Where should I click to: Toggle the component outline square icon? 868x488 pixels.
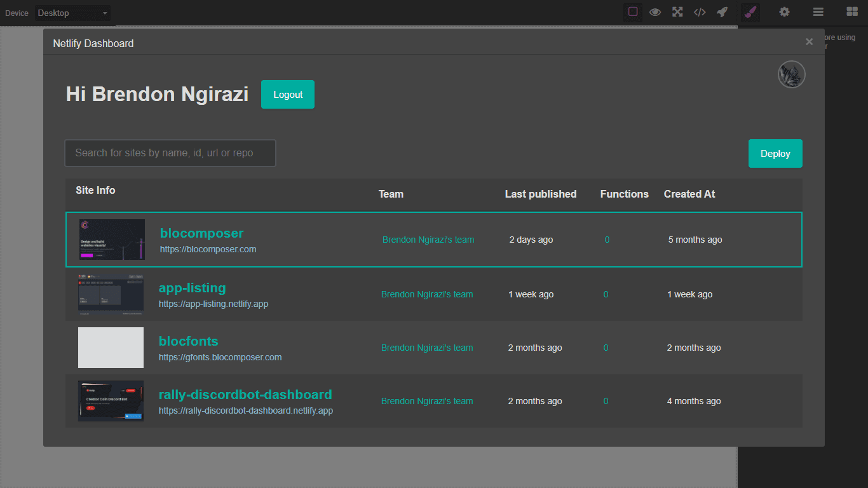tap(633, 11)
